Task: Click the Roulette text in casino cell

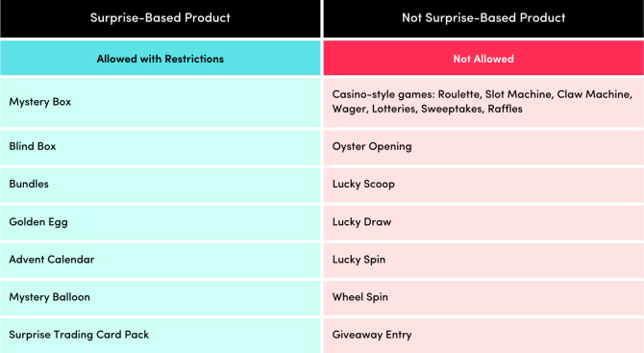Action: 459,94
